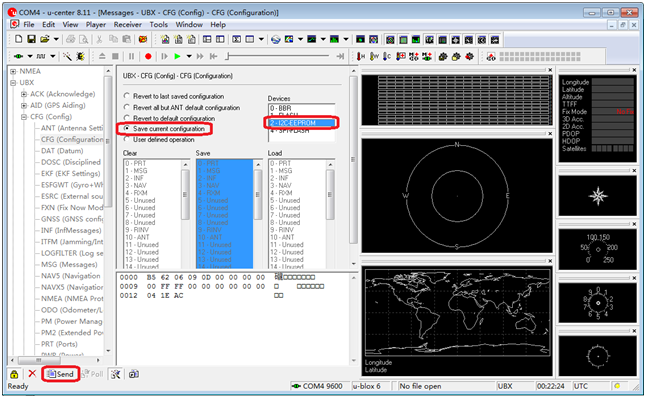Viewport: 646px width, 398px height.
Task: Click the eject player button
Action: click(x=102, y=56)
